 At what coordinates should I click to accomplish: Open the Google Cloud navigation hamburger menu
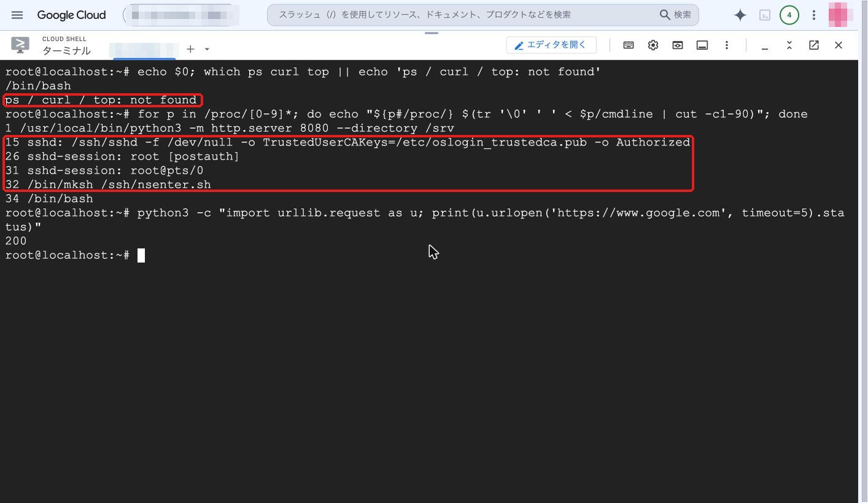point(17,15)
